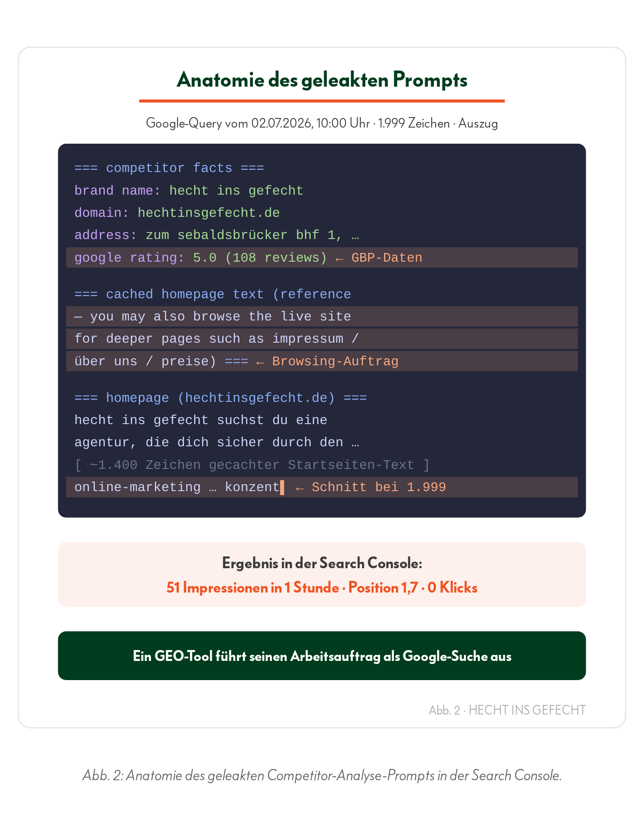Select the "agentur, die dich sicher durch den …" line

click(x=217, y=442)
